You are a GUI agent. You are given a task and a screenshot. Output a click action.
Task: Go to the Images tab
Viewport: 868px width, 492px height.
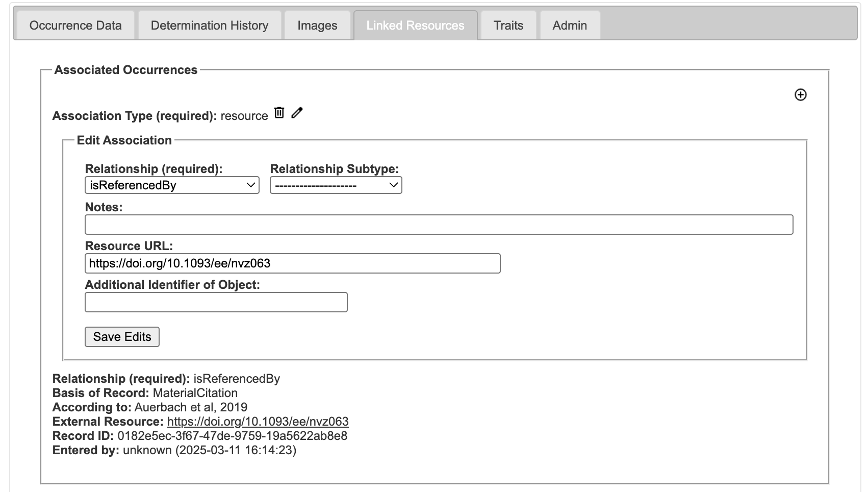coord(317,26)
